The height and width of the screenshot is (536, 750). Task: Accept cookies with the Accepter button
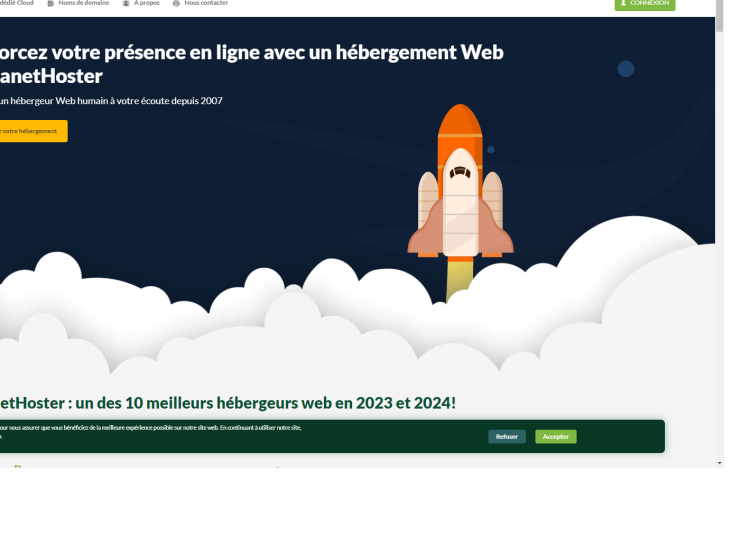click(x=556, y=437)
